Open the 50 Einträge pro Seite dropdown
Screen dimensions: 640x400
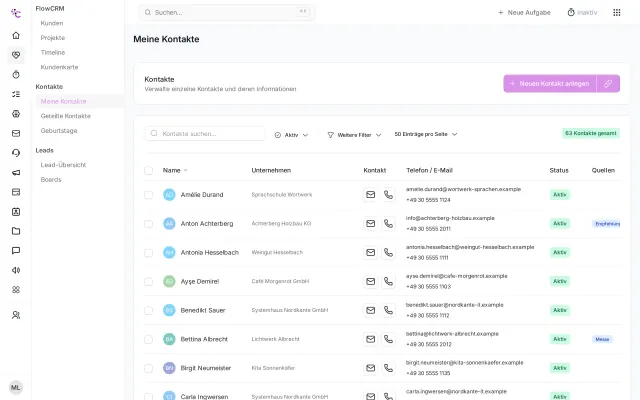(426, 134)
